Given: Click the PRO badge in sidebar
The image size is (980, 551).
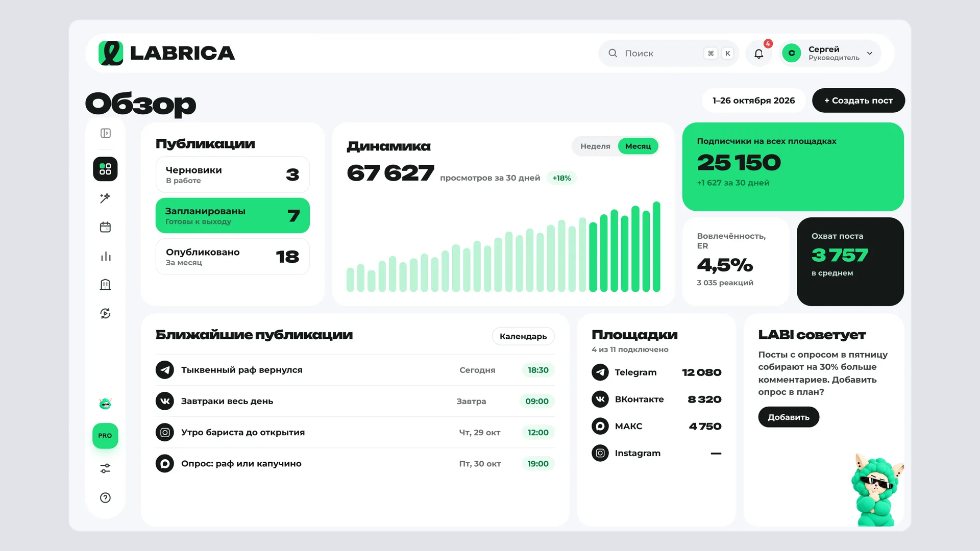Looking at the screenshot, I should coord(105,436).
